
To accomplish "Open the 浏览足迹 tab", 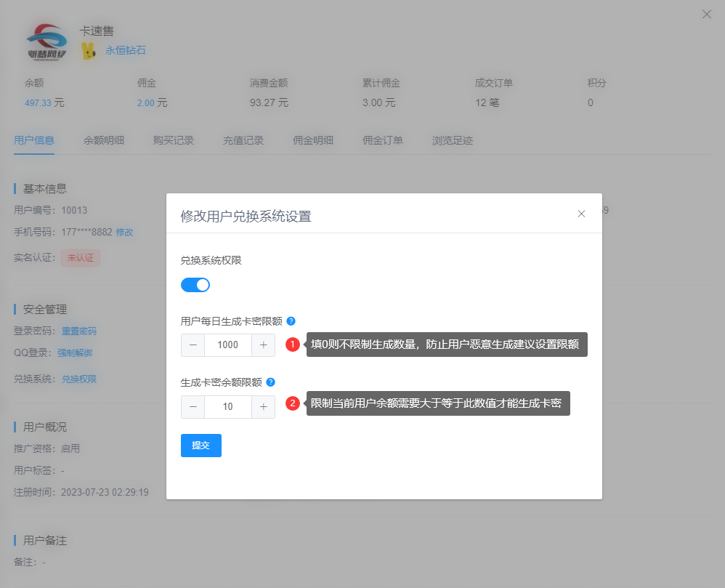I will coord(452,140).
